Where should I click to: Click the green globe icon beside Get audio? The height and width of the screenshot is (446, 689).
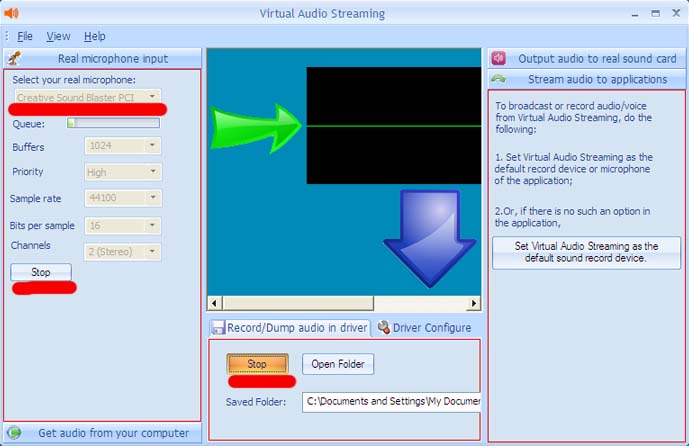click(x=14, y=433)
